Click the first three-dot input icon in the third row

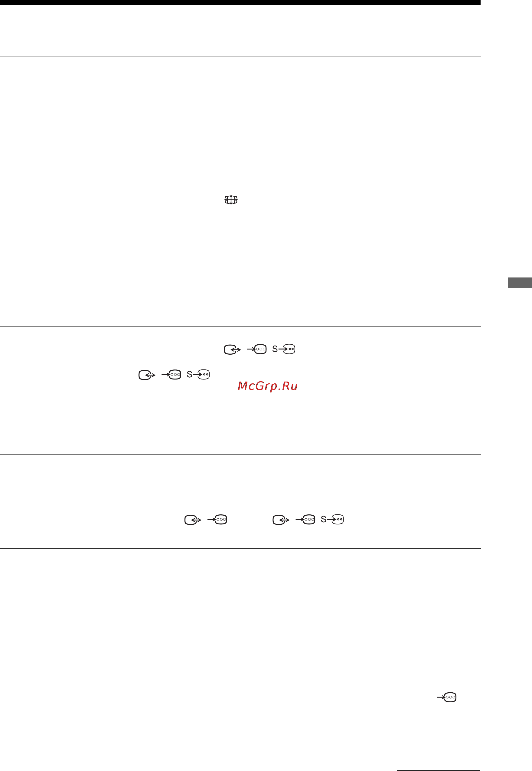click(x=217, y=519)
